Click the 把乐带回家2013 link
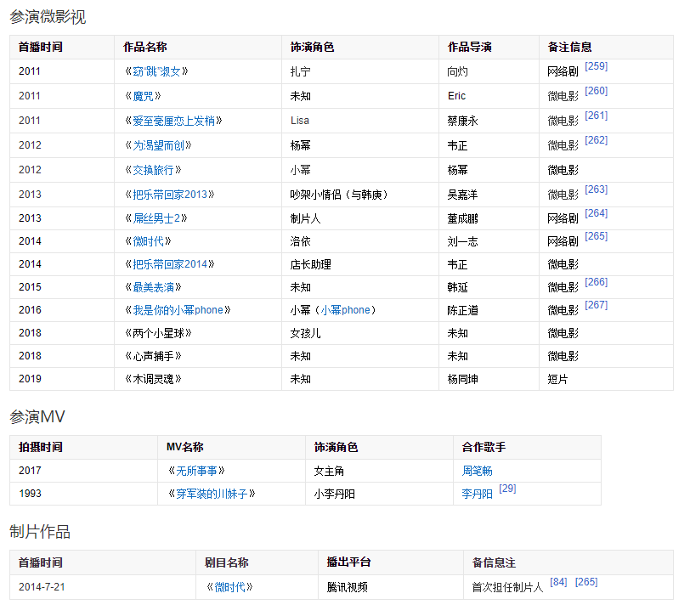This screenshot has height=616, width=690. (169, 195)
